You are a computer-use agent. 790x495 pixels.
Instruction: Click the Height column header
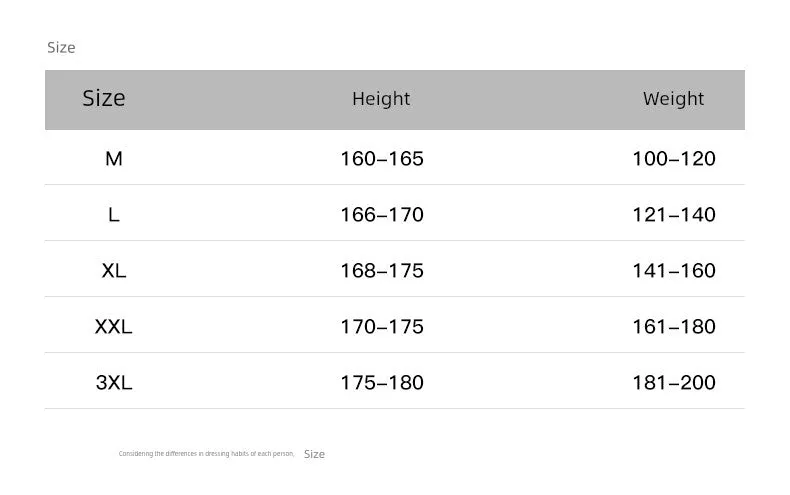pyautogui.click(x=381, y=99)
